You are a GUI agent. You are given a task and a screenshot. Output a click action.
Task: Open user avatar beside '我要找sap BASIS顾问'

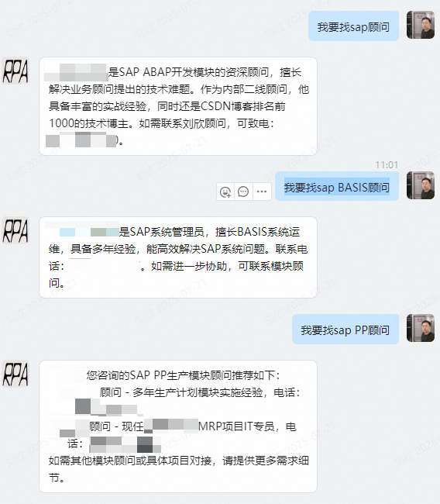click(421, 185)
